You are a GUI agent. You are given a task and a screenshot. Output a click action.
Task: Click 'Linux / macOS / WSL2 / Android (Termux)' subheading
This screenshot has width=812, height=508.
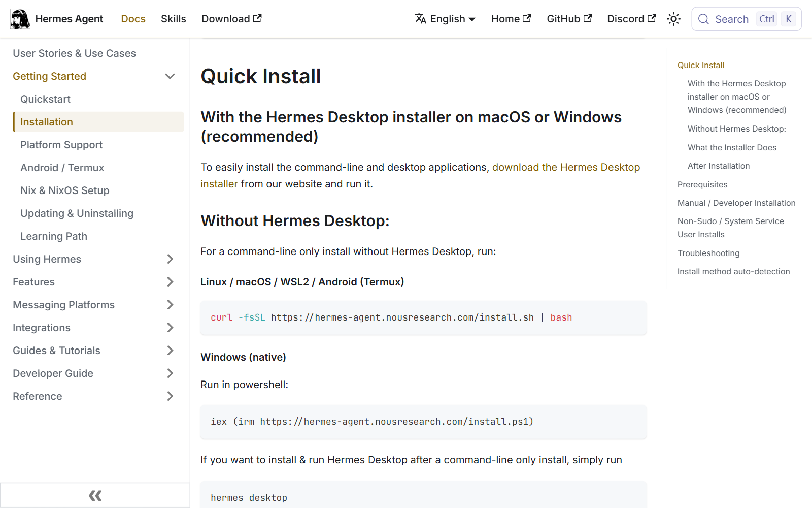coord(302,282)
